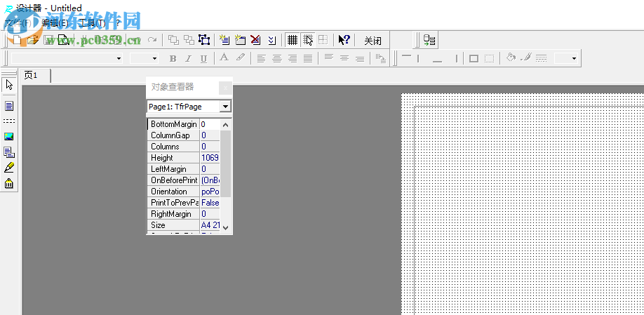Open print preview with magnifier page icon
The width and height of the screenshot is (644, 315).
click(x=64, y=40)
